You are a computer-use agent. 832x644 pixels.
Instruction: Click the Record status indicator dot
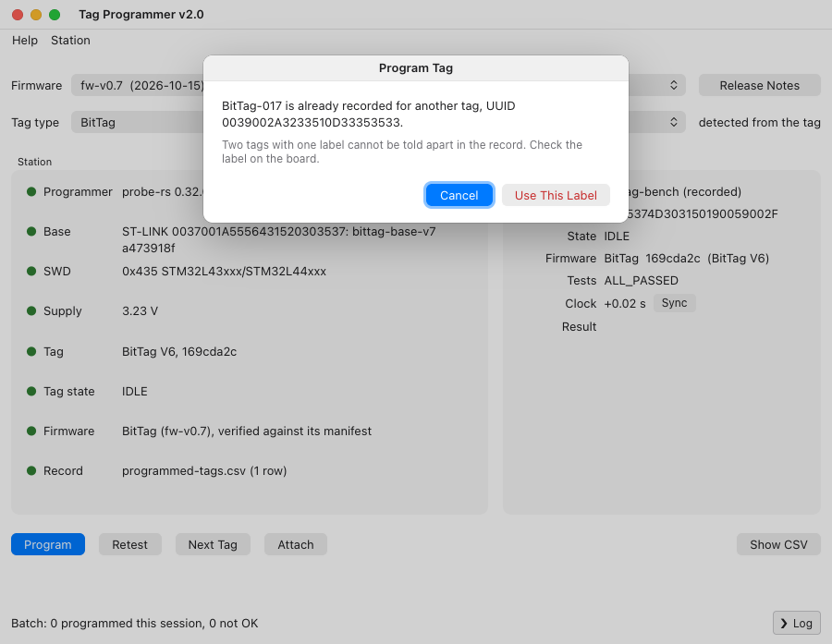[31, 470]
